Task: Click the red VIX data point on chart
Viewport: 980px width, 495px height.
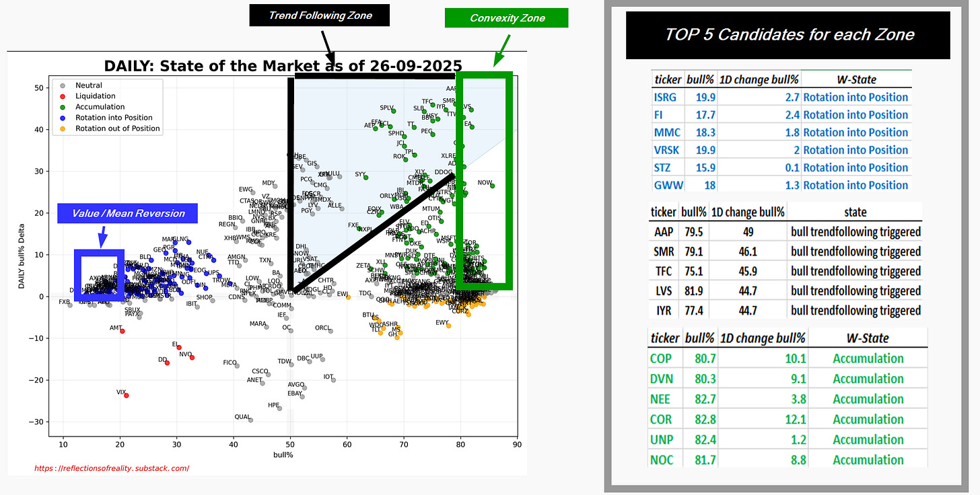Action: tap(127, 395)
